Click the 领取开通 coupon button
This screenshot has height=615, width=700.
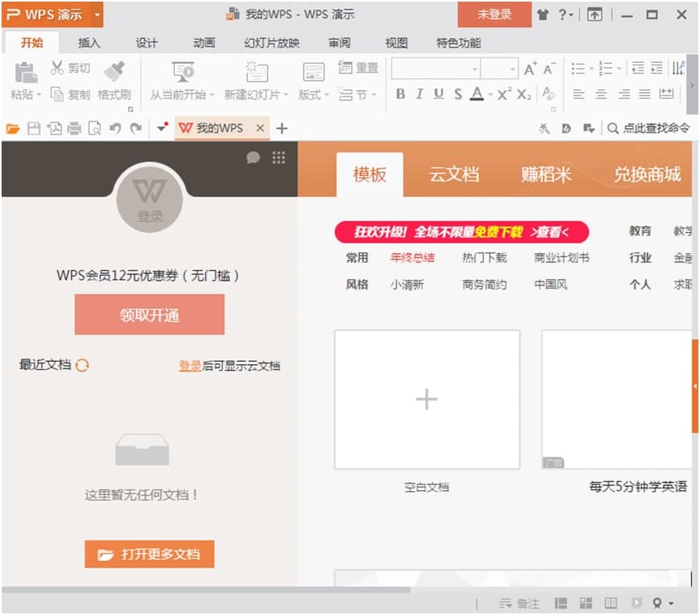coord(149,314)
